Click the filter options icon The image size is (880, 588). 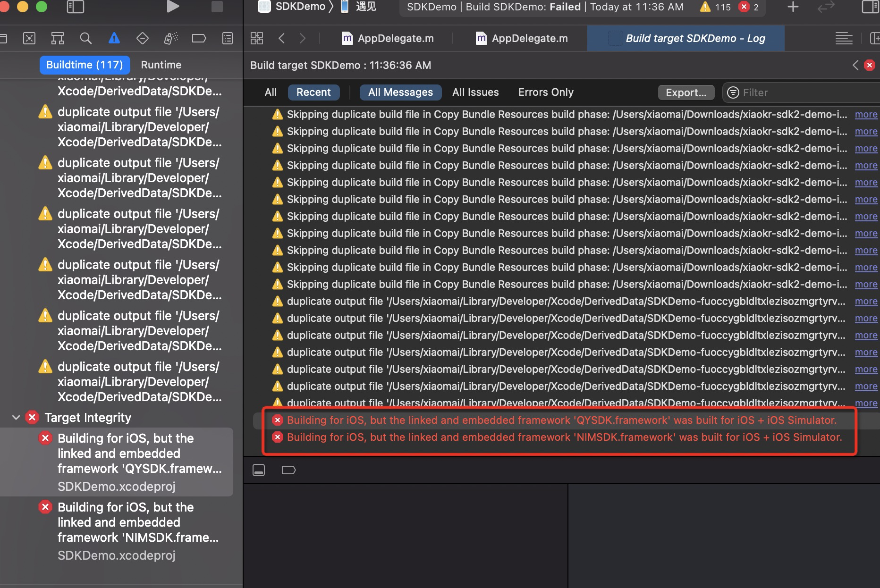[733, 92]
